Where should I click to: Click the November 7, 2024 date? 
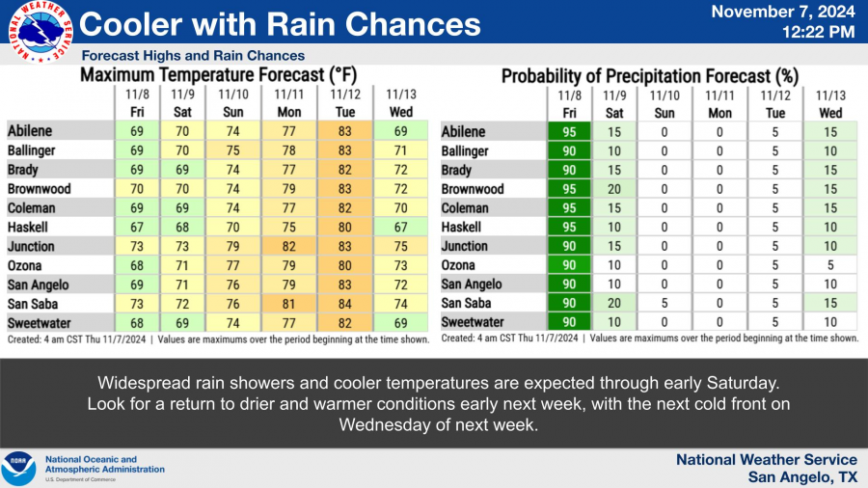(x=783, y=13)
